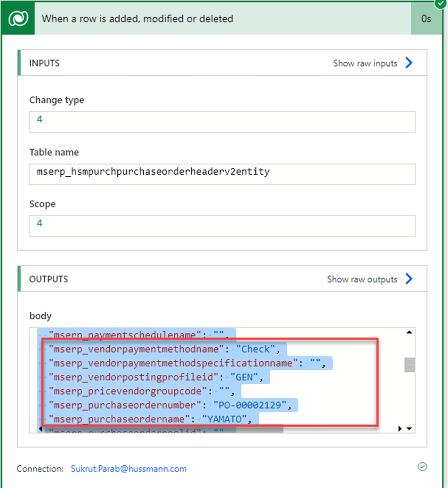Image resolution: width=448 pixels, height=488 pixels.
Task: Click the chevron beside Show raw inputs
Action: [x=409, y=63]
